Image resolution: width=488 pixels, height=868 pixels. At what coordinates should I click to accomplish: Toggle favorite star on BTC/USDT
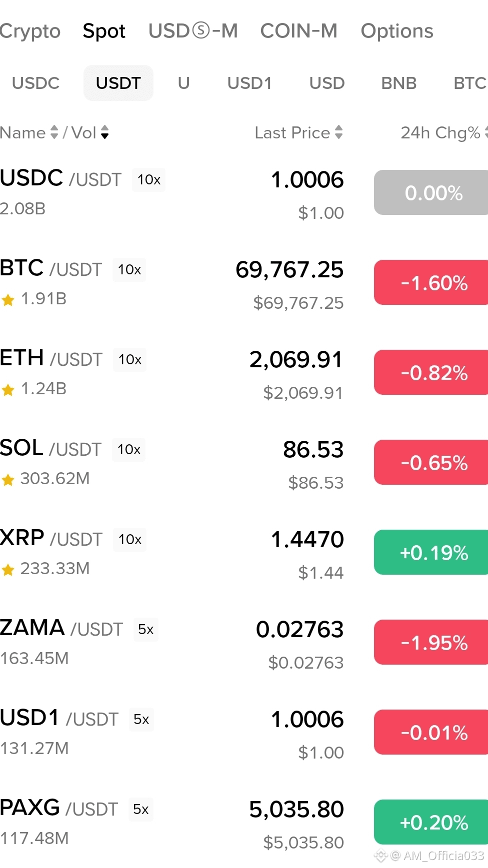pos(8,300)
